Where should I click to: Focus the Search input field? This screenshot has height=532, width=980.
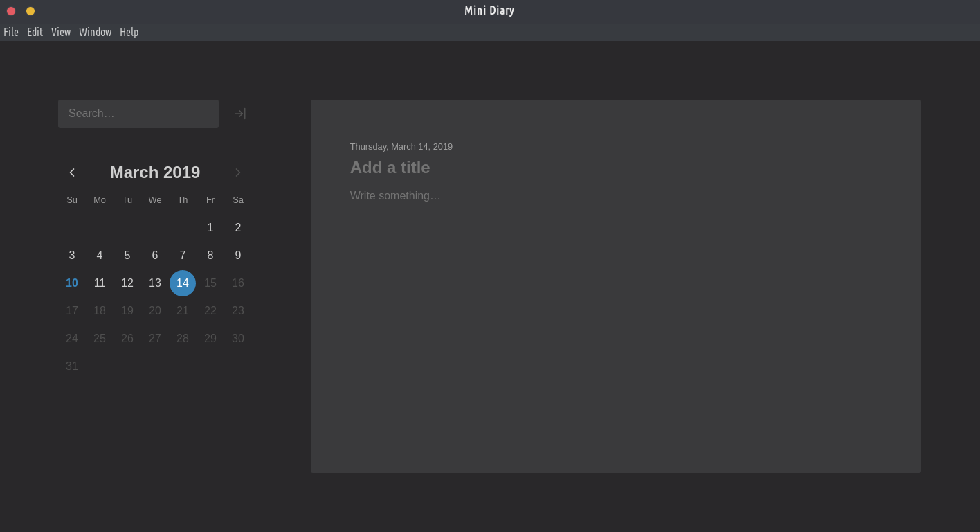[138, 114]
